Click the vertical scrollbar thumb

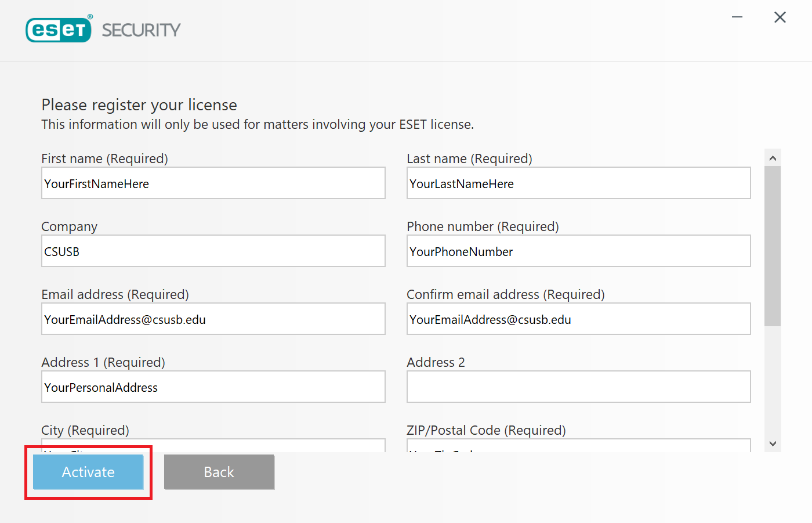pos(773,246)
